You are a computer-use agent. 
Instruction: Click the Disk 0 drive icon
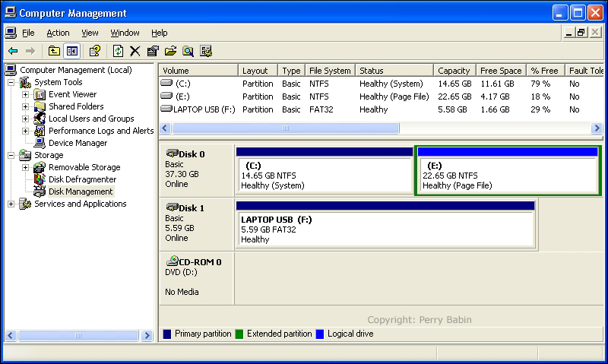coord(173,153)
